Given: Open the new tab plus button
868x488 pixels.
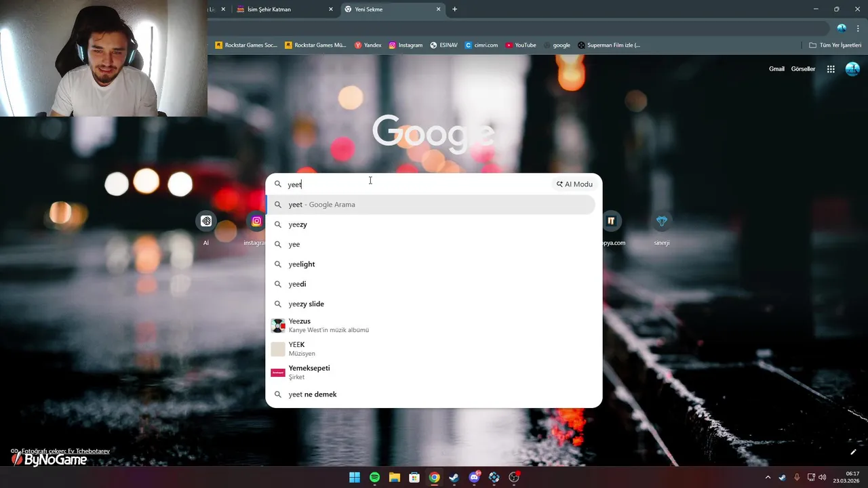Looking at the screenshot, I should pyautogui.click(x=454, y=9).
